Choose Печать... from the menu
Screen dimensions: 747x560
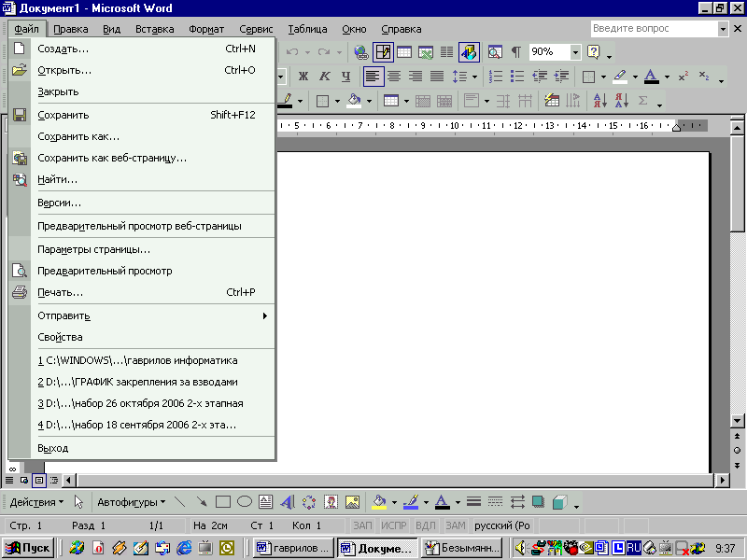152,292
